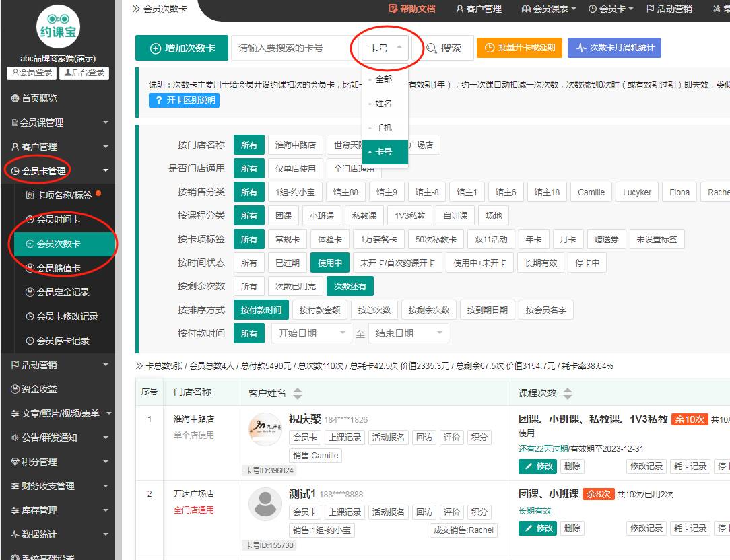Expand the 会员课管理 sidebar menu
The height and width of the screenshot is (560, 730).
pyautogui.click(x=58, y=123)
